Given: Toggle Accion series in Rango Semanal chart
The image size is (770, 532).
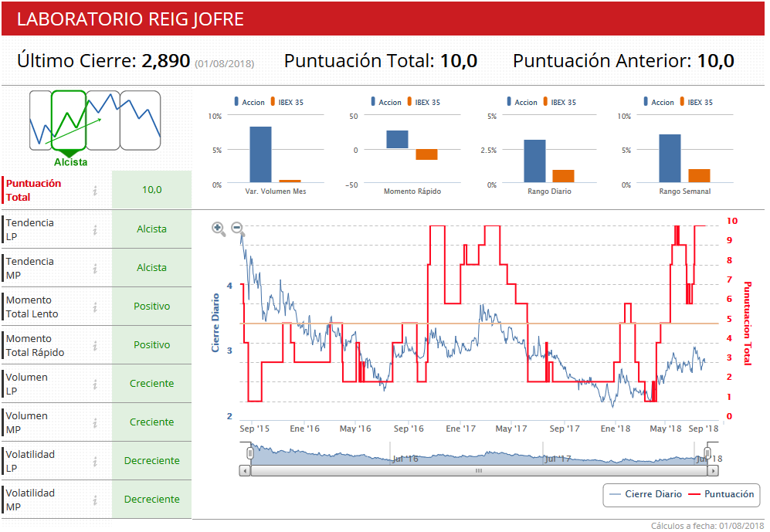Looking at the screenshot, I should (x=659, y=102).
